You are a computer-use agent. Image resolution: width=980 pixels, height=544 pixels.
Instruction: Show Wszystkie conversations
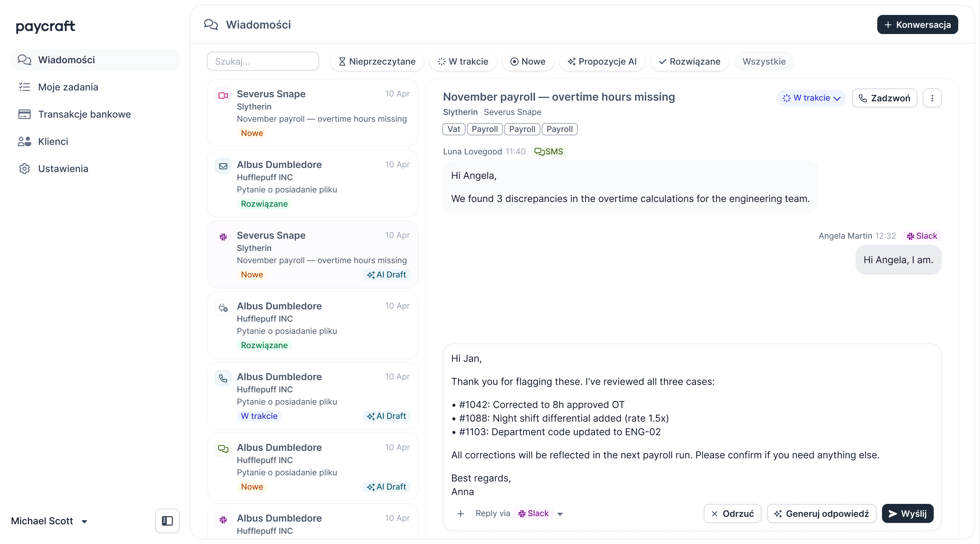tap(764, 61)
